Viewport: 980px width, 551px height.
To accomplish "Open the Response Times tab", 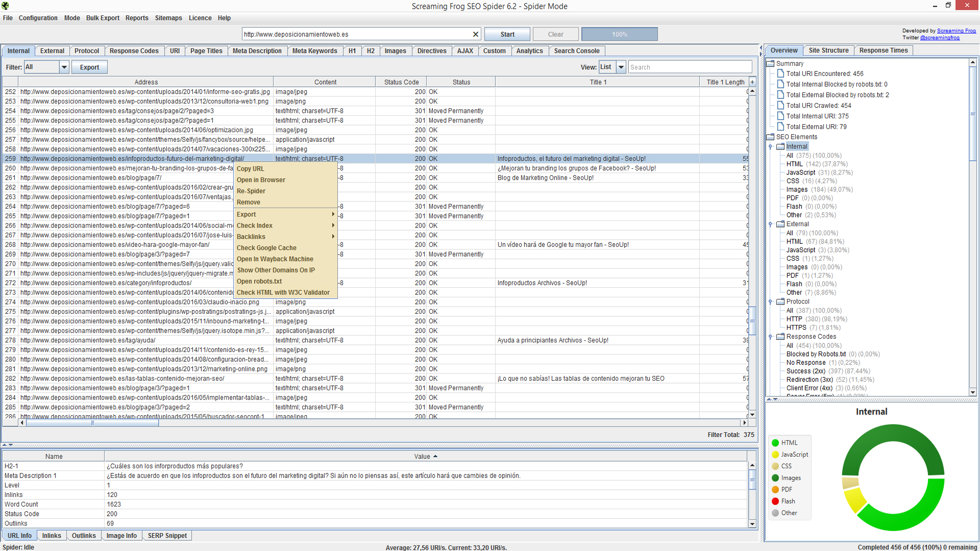I will pyautogui.click(x=884, y=51).
